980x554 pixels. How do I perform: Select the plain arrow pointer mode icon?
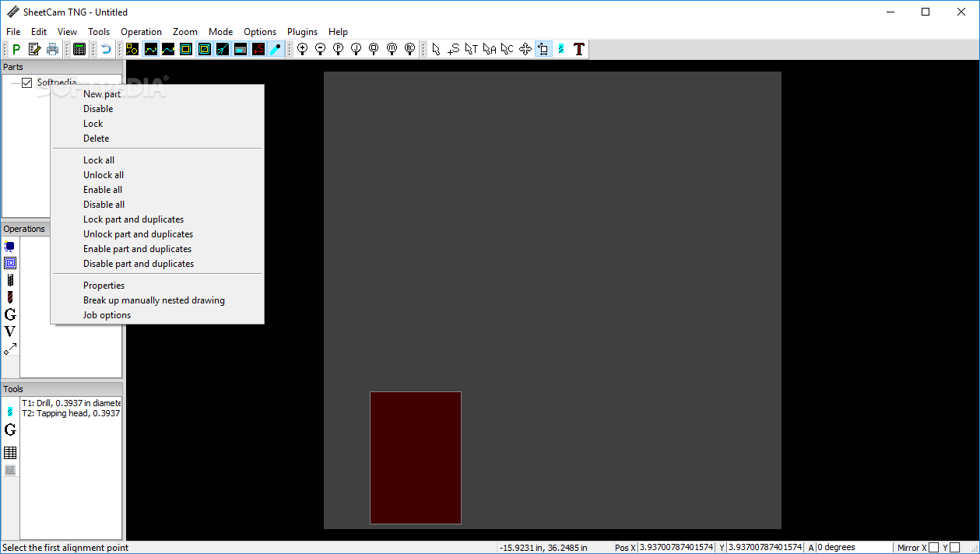pos(436,49)
